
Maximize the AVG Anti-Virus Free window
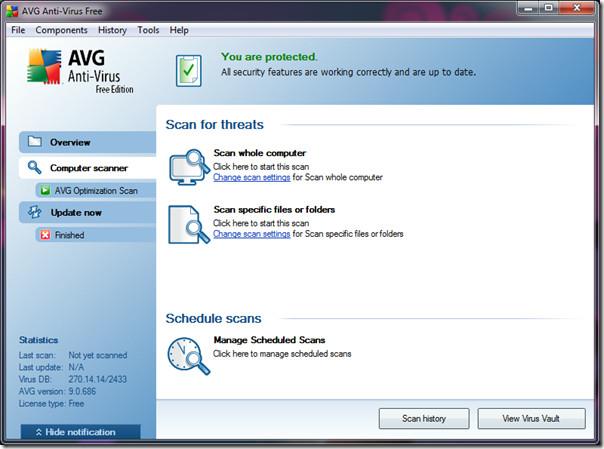[x=549, y=8]
